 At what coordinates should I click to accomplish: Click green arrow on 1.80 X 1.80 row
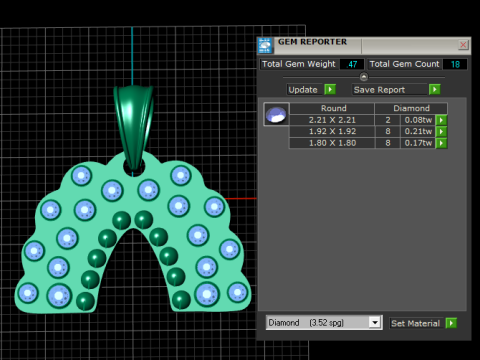(x=441, y=143)
